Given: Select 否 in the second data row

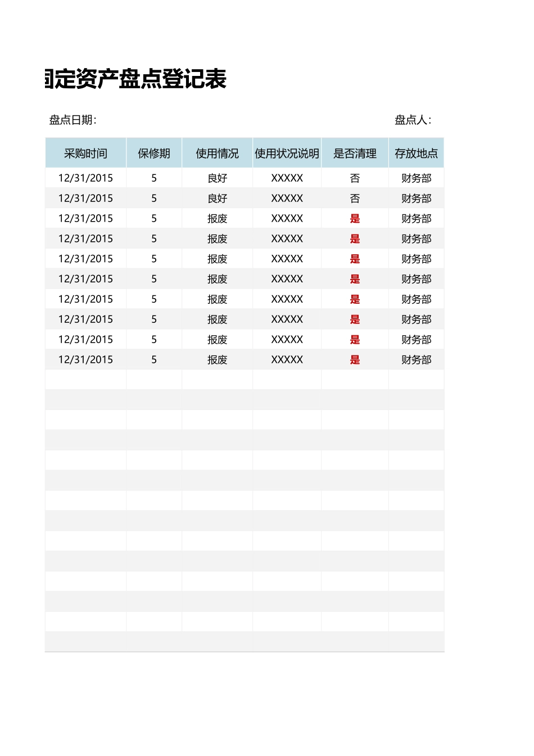Looking at the screenshot, I should point(355,199).
